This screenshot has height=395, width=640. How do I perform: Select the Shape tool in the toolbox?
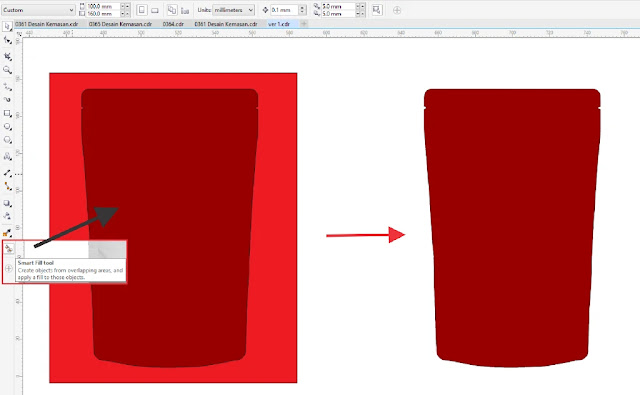(7, 40)
